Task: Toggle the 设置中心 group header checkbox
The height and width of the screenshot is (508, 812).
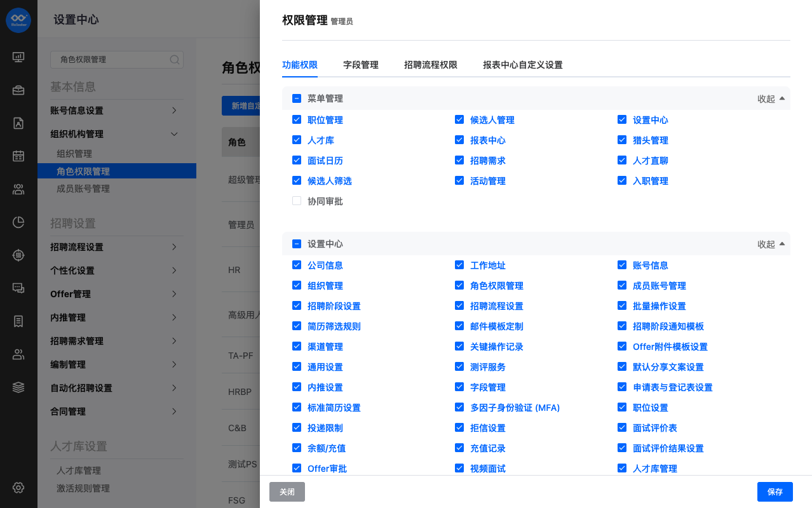Action: [297, 244]
